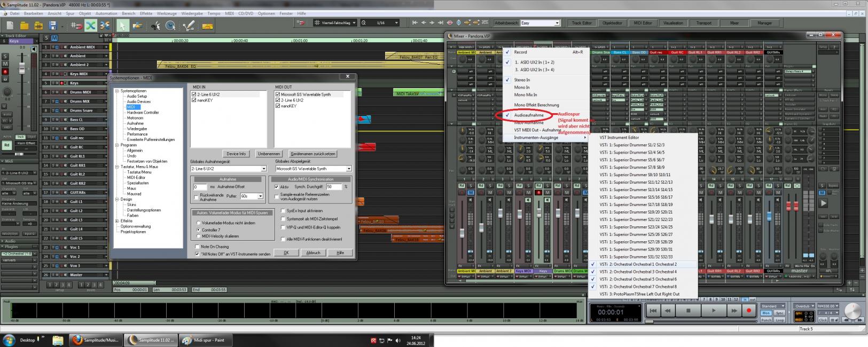The height and width of the screenshot is (347, 868).
Task: Click the Abbruch button in dialog
Action: [313, 253]
